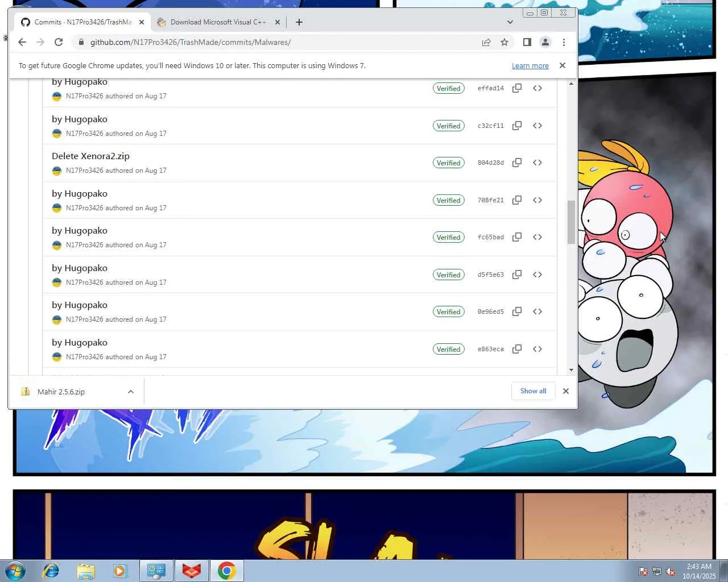Dismiss the Chrome update notice bar
The height and width of the screenshot is (582, 728).
[x=562, y=65]
